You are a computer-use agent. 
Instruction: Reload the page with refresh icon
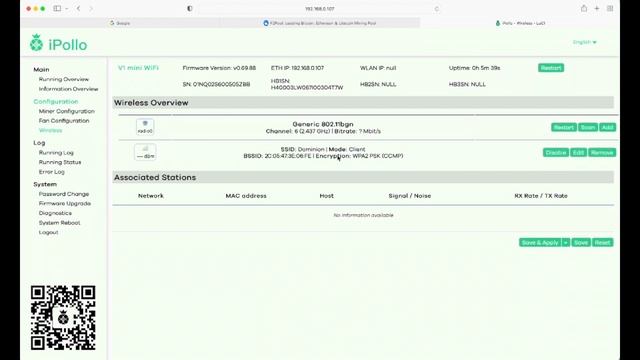pyautogui.click(x=437, y=9)
